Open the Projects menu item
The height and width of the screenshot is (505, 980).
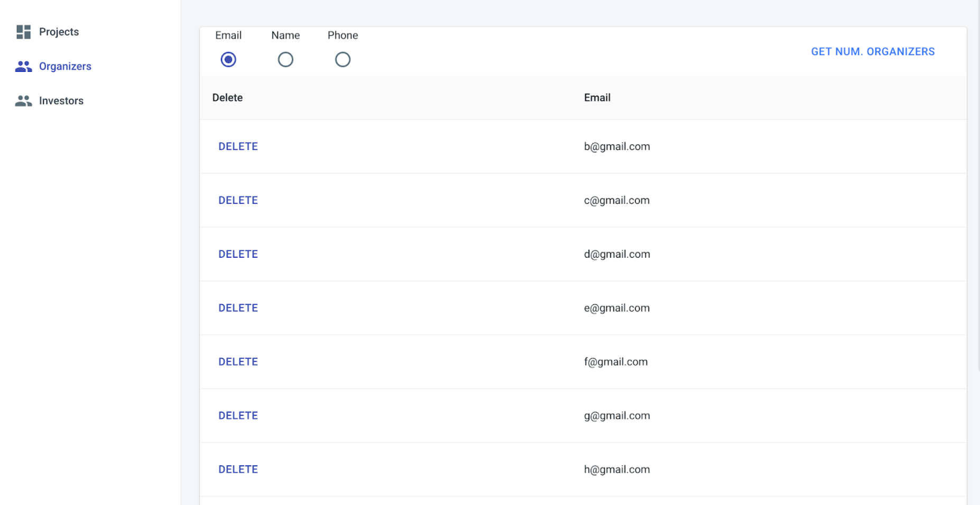click(x=59, y=32)
